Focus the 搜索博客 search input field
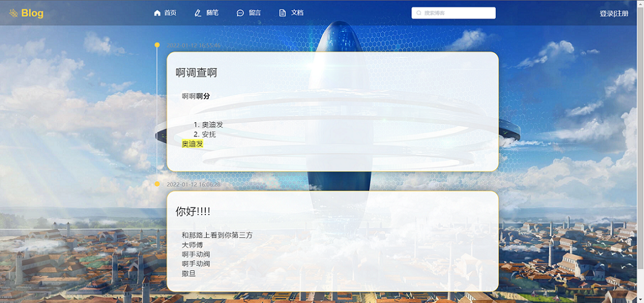The height and width of the screenshot is (303, 644). coord(457,13)
